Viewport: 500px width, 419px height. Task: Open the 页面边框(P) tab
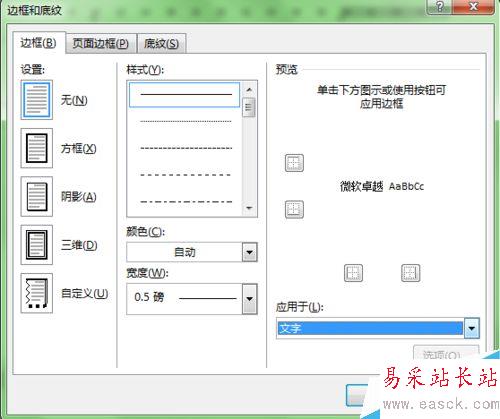tap(101, 43)
